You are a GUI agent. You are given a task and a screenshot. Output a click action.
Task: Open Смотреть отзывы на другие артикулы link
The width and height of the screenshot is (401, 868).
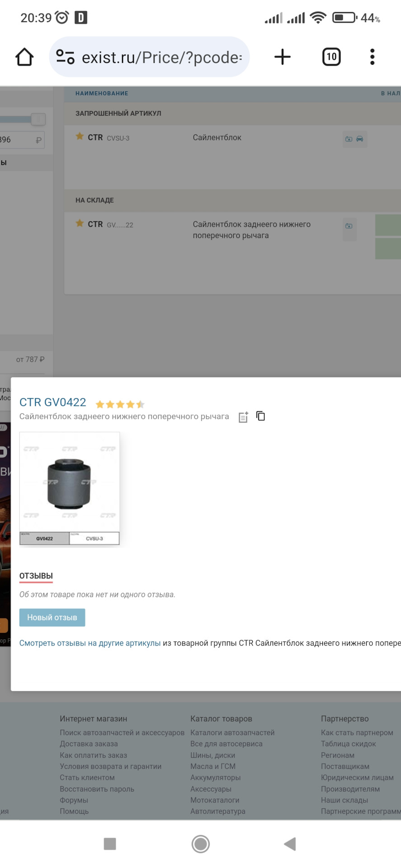90,643
